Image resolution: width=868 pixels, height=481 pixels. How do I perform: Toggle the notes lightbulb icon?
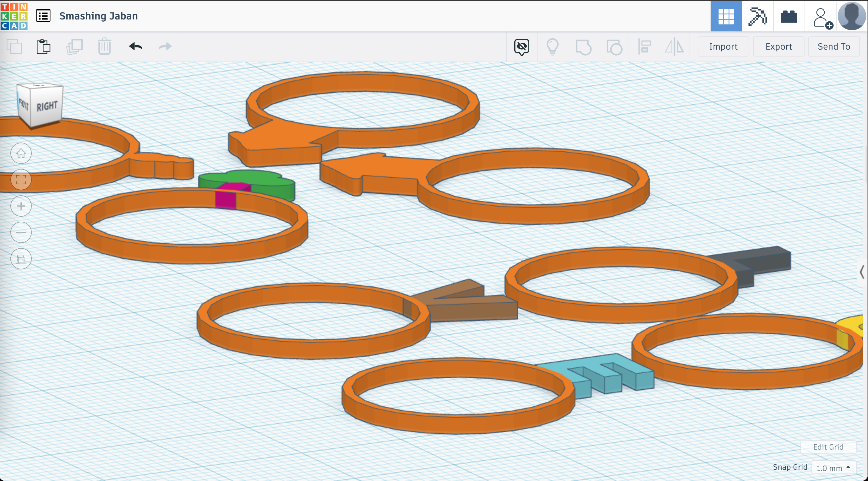pyautogui.click(x=552, y=46)
